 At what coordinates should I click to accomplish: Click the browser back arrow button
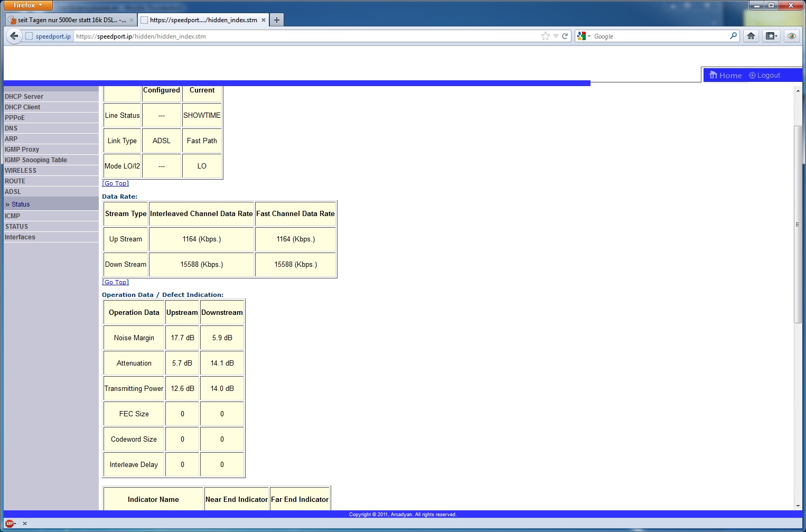click(14, 36)
